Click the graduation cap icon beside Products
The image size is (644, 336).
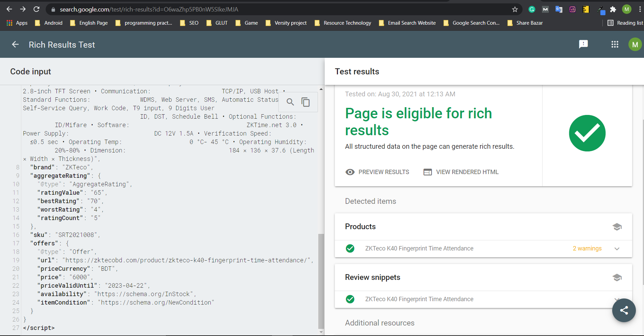[617, 227]
